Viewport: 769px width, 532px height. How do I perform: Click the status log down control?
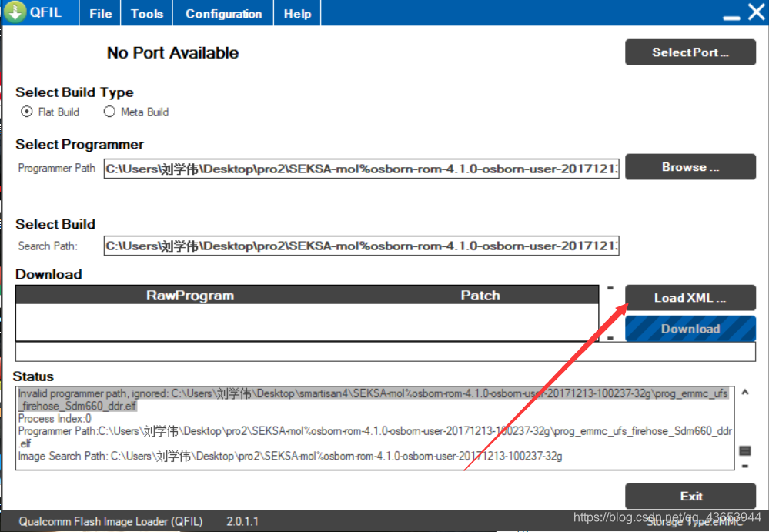[x=745, y=467]
